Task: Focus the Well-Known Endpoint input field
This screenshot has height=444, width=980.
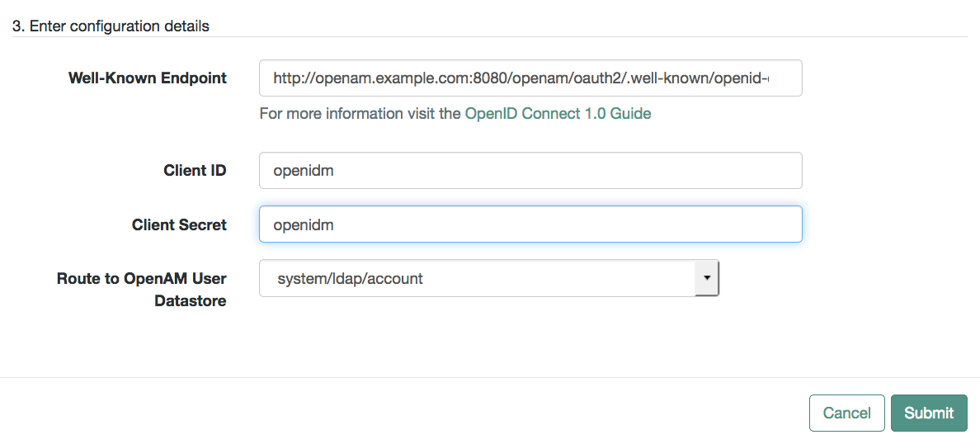Action: pos(530,78)
